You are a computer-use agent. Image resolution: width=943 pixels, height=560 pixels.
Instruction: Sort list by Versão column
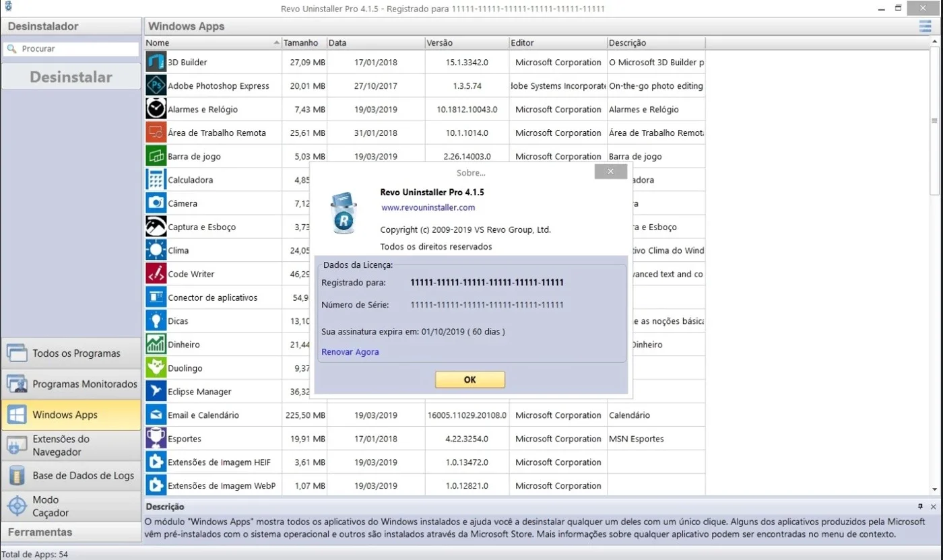pyautogui.click(x=466, y=42)
